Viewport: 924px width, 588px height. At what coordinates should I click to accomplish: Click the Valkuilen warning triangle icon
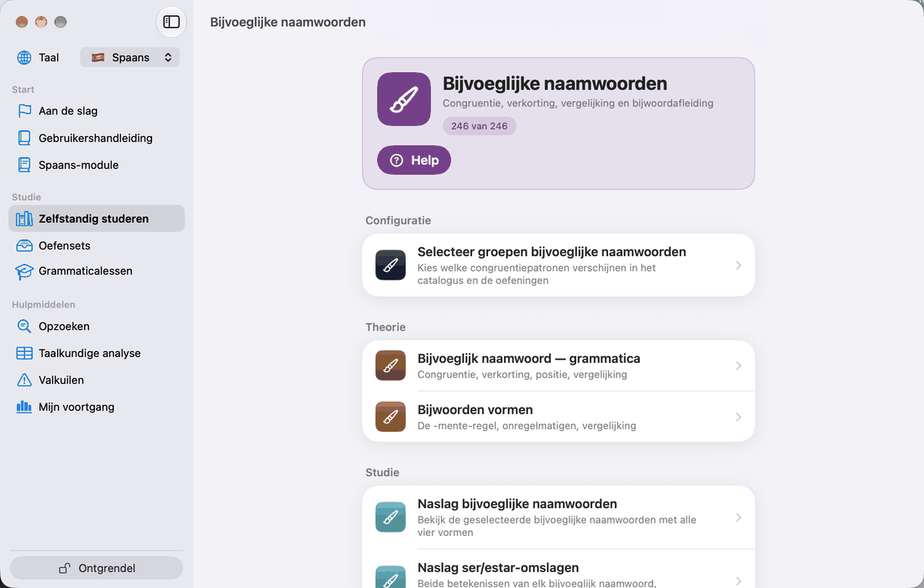[x=24, y=380]
